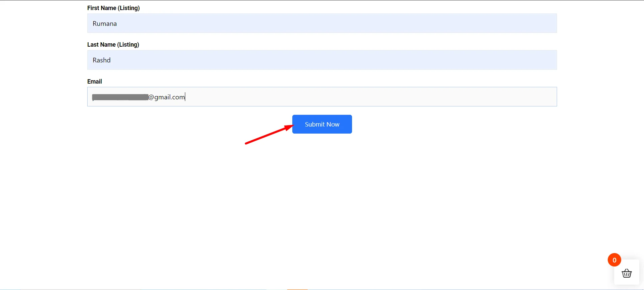This screenshot has height=290, width=644.
Task: Select the Email input box
Action: coord(321,97)
